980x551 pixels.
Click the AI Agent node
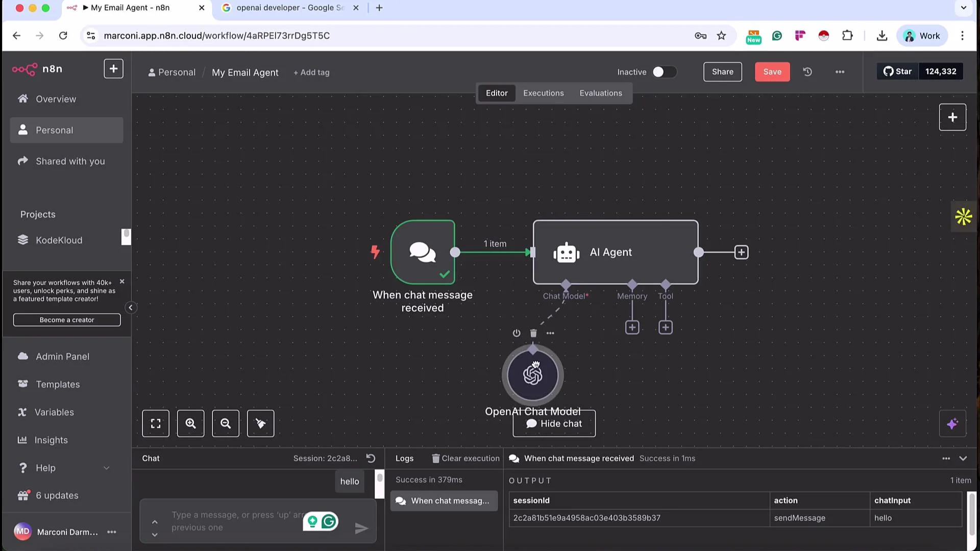tap(616, 252)
